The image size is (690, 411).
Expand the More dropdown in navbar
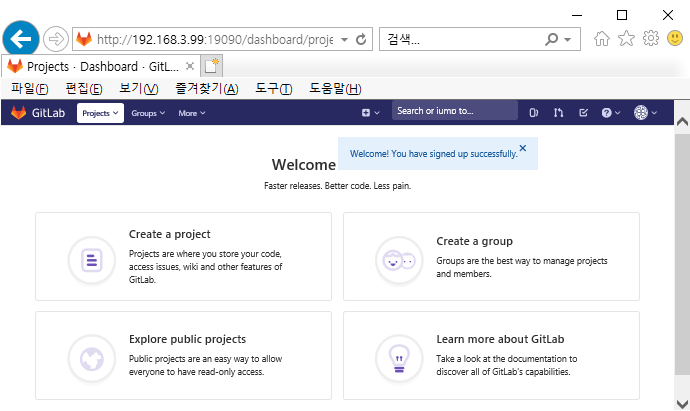point(191,113)
